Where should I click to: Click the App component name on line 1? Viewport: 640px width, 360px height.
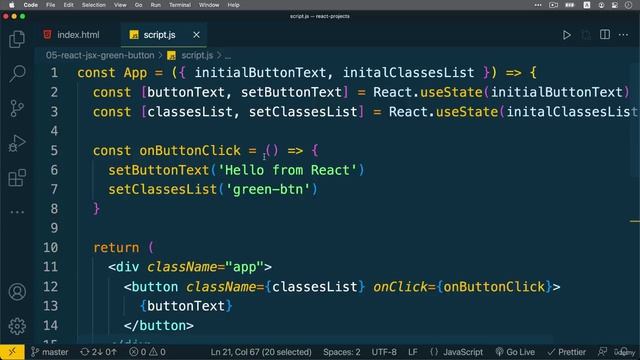point(135,73)
